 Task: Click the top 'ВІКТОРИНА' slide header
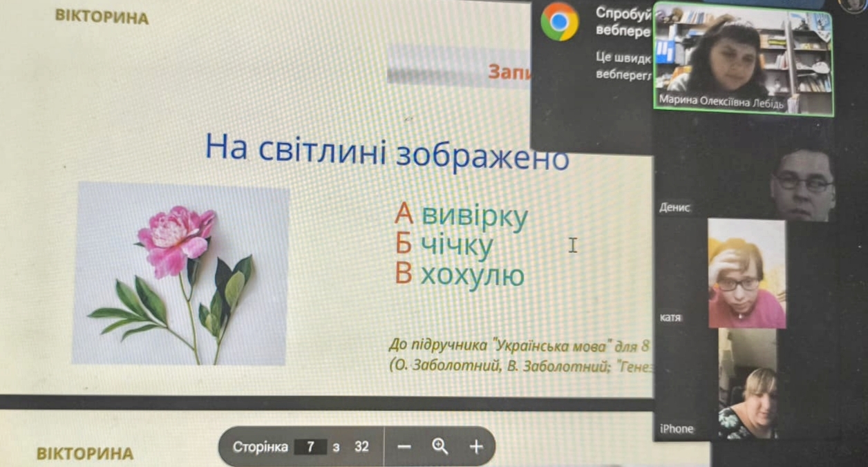(102, 17)
